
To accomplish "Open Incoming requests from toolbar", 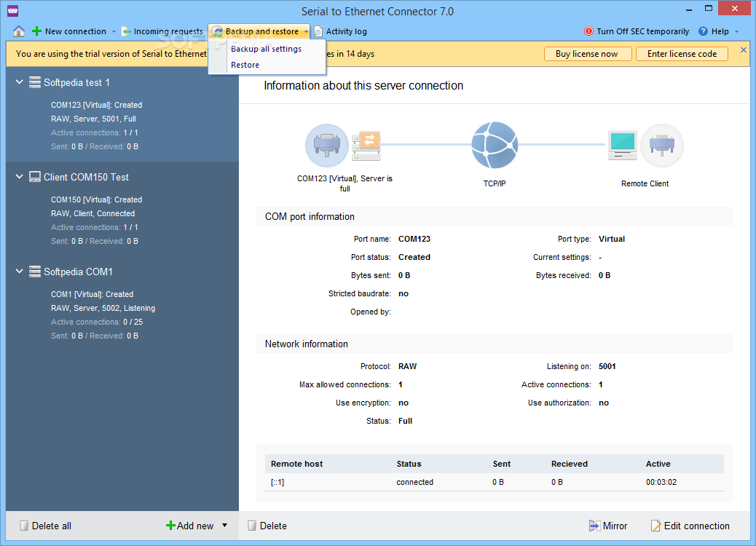I will [162, 31].
